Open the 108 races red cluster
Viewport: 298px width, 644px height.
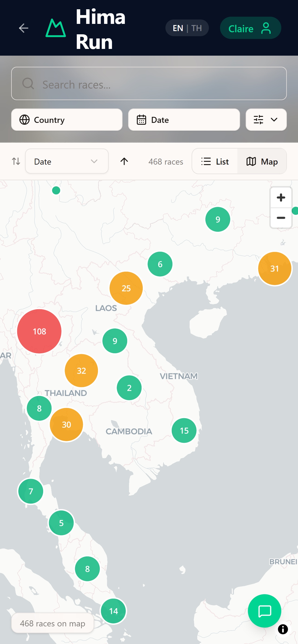tap(39, 331)
